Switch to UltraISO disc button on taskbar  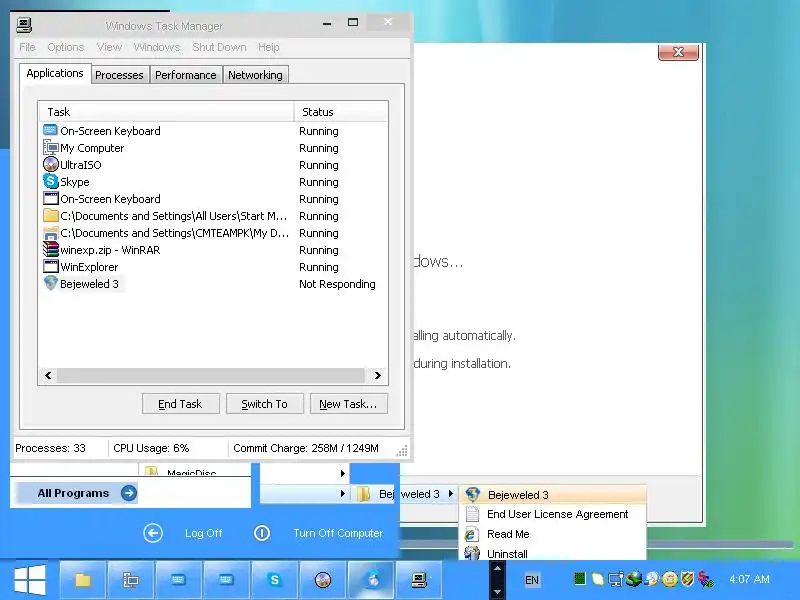pyautogui.click(x=323, y=580)
